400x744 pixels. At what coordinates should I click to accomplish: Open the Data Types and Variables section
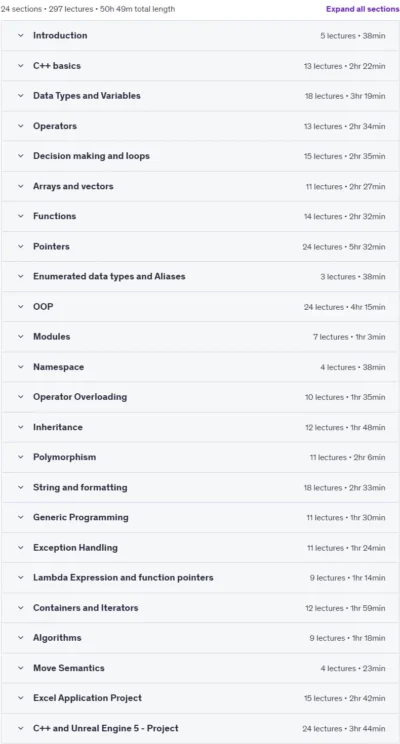coord(200,96)
